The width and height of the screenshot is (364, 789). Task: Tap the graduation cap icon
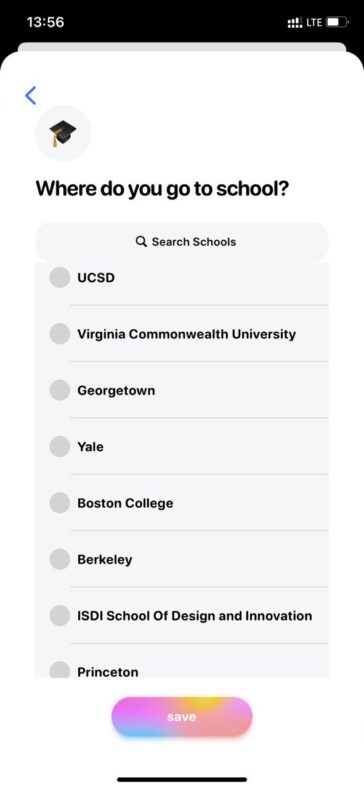63,133
